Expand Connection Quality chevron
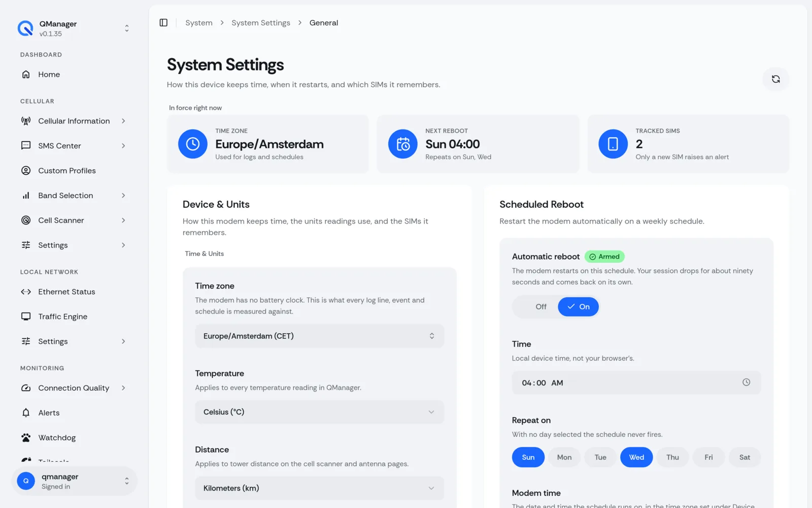Screen dimensions: 812x508 pos(123,388)
